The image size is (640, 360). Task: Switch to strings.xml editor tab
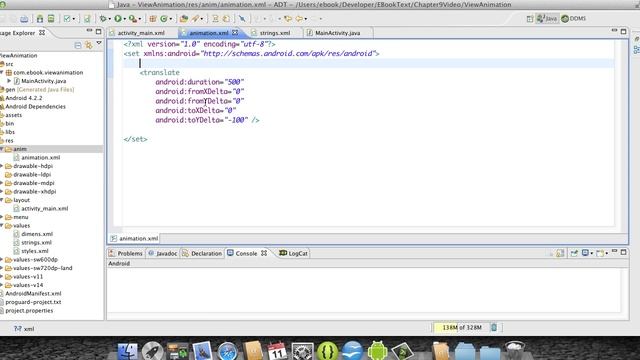point(275,33)
